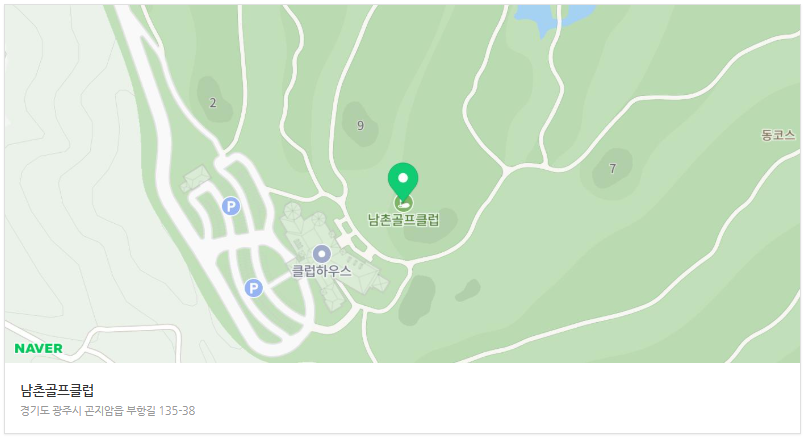The height and width of the screenshot is (438, 804).
Task: Open the 남촌골프클럽 place title below map
Action: [57, 391]
